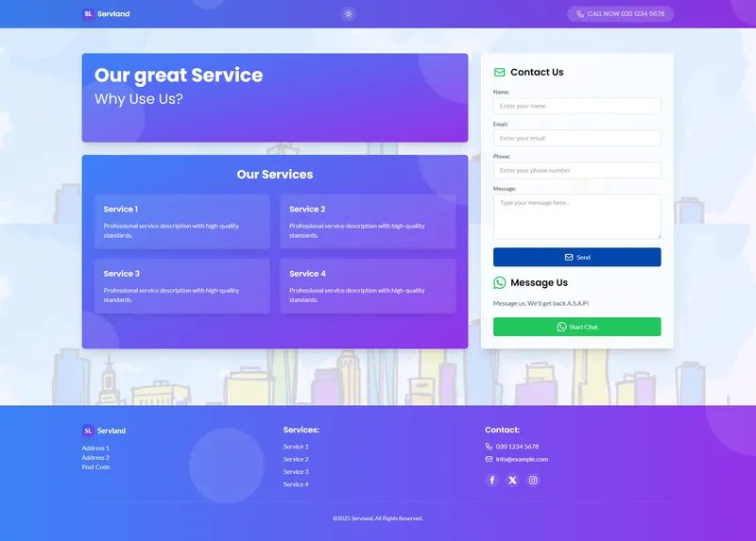The image size is (756, 541).
Task: Follow the footer Service 4 link
Action: [x=296, y=484]
